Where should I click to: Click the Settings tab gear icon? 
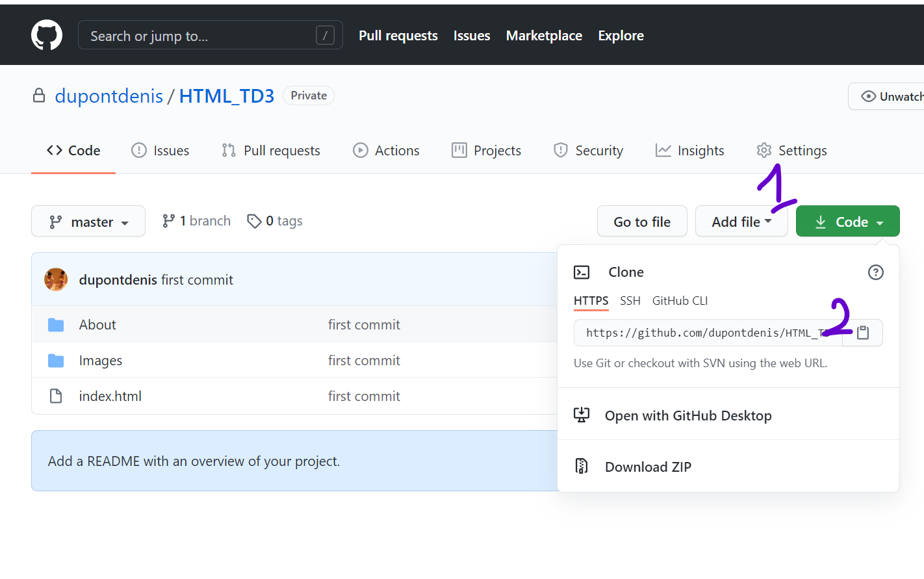764,150
